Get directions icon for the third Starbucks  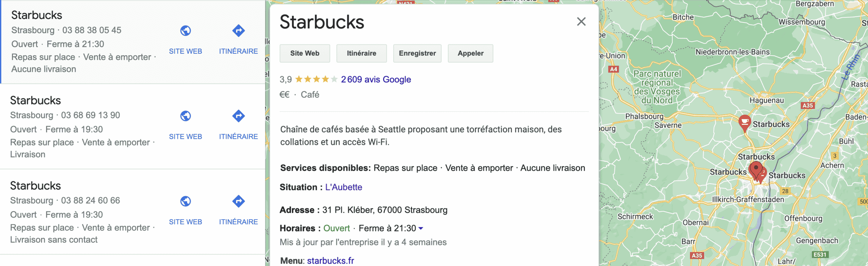[x=238, y=201]
